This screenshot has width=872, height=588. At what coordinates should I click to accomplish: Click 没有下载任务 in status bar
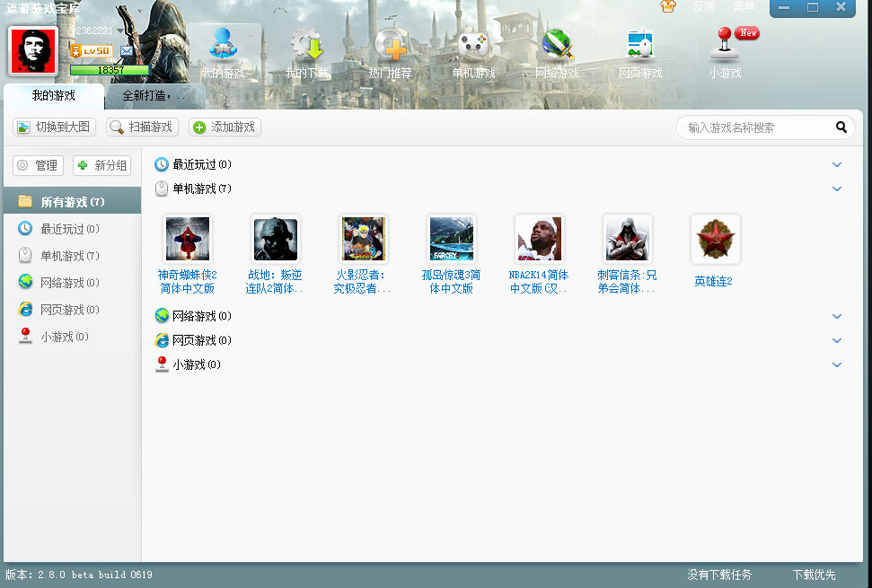[x=719, y=575]
